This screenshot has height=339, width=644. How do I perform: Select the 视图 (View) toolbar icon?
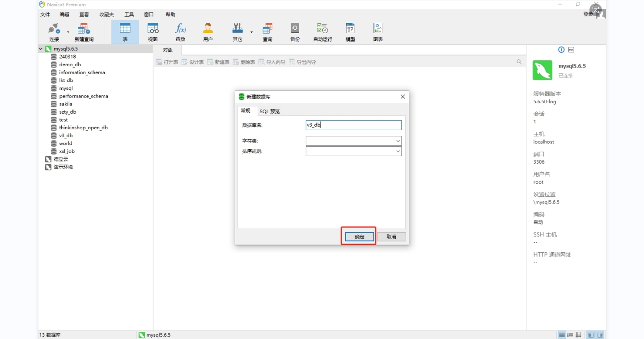pyautogui.click(x=153, y=32)
